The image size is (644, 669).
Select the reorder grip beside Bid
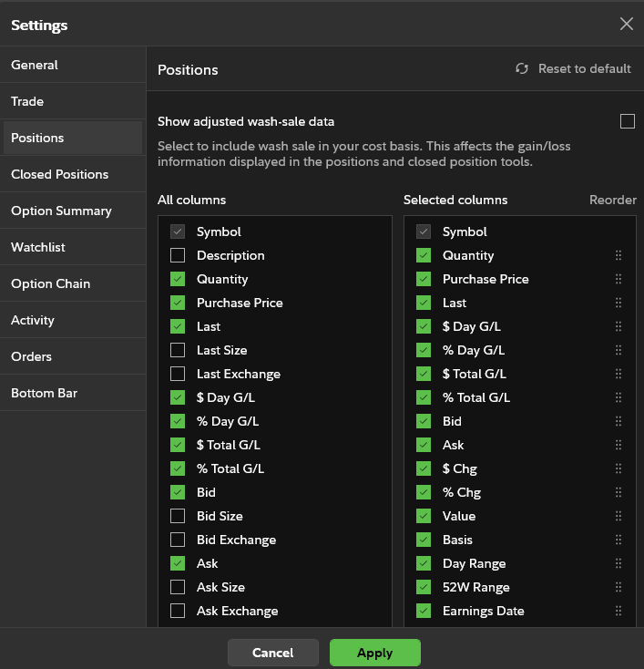pyautogui.click(x=618, y=422)
